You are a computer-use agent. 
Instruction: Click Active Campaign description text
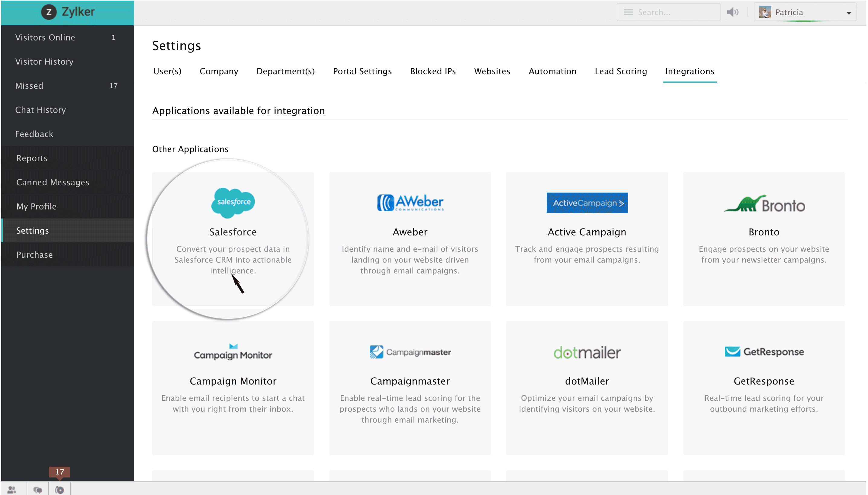pos(587,254)
